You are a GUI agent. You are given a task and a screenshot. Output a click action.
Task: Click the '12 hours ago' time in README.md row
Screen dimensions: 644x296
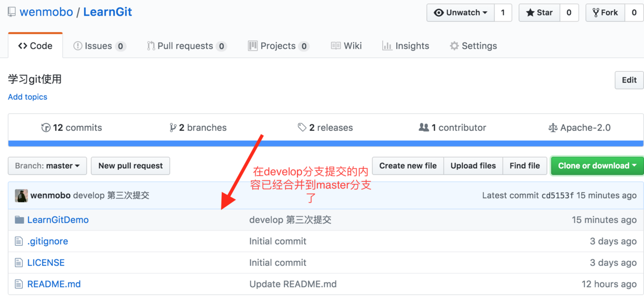(x=609, y=284)
